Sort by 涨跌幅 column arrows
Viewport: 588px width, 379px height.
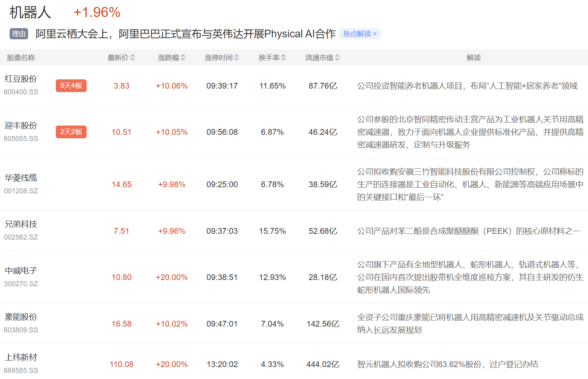click(183, 58)
